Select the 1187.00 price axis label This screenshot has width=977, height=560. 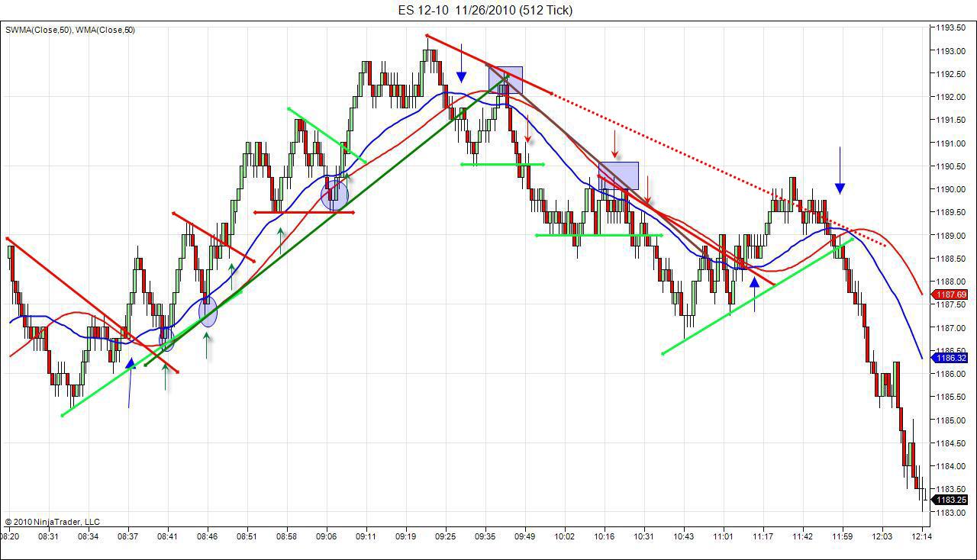951,328
